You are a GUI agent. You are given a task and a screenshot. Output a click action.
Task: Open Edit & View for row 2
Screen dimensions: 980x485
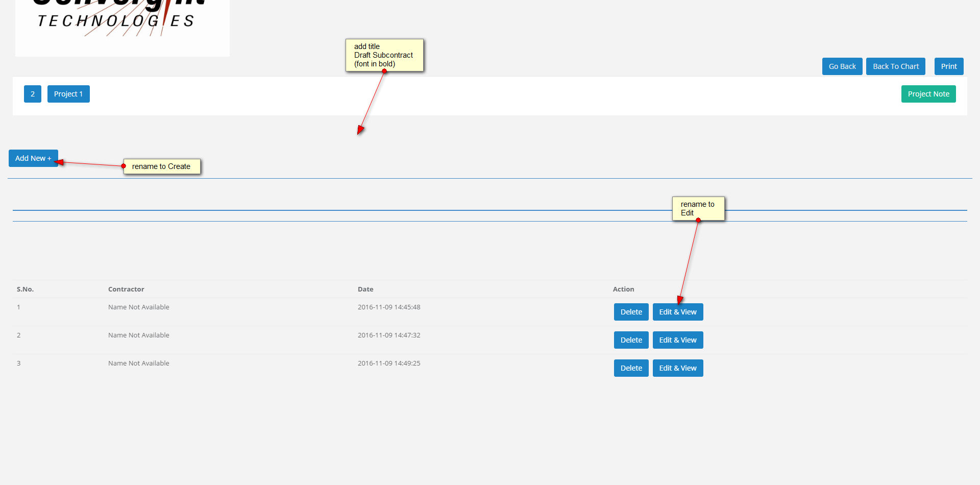678,340
